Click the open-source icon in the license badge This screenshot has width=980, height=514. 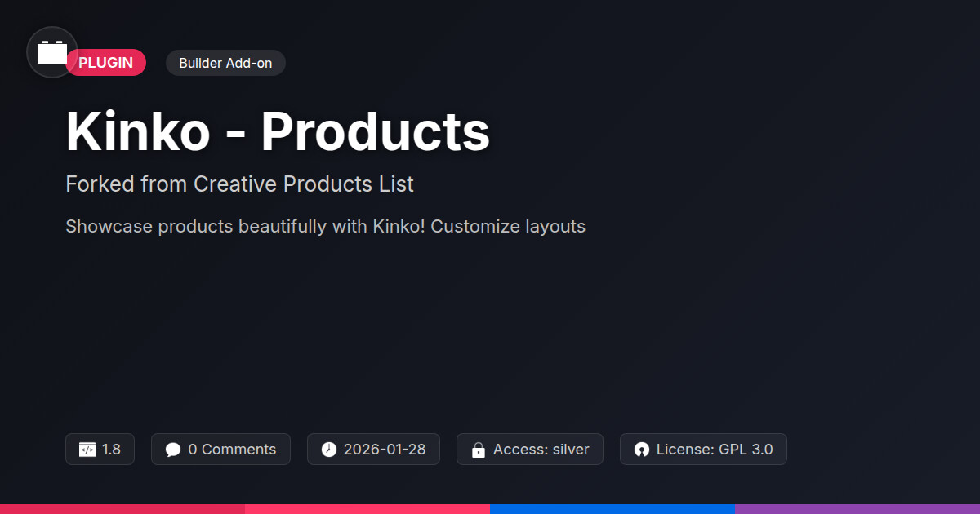point(641,450)
